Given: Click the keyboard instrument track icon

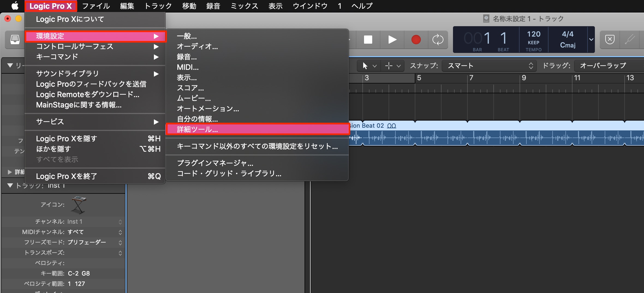Looking at the screenshot, I should (78, 205).
